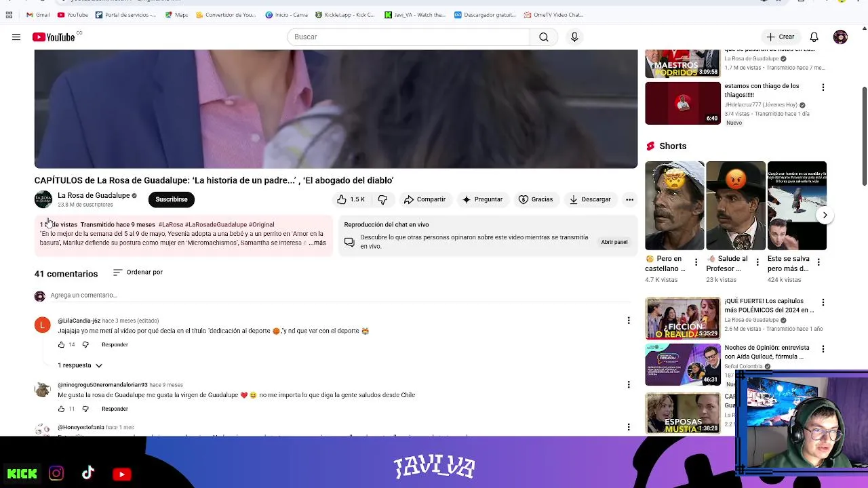
Task: Open the 'Pero en castellano' short thumbnail
Action: tap(675, 205)
